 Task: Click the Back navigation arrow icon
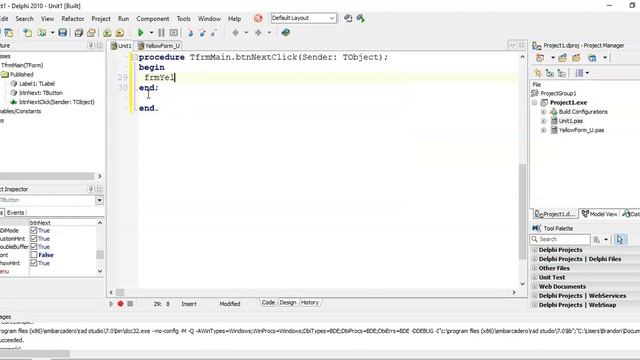(x=236, y=33)
